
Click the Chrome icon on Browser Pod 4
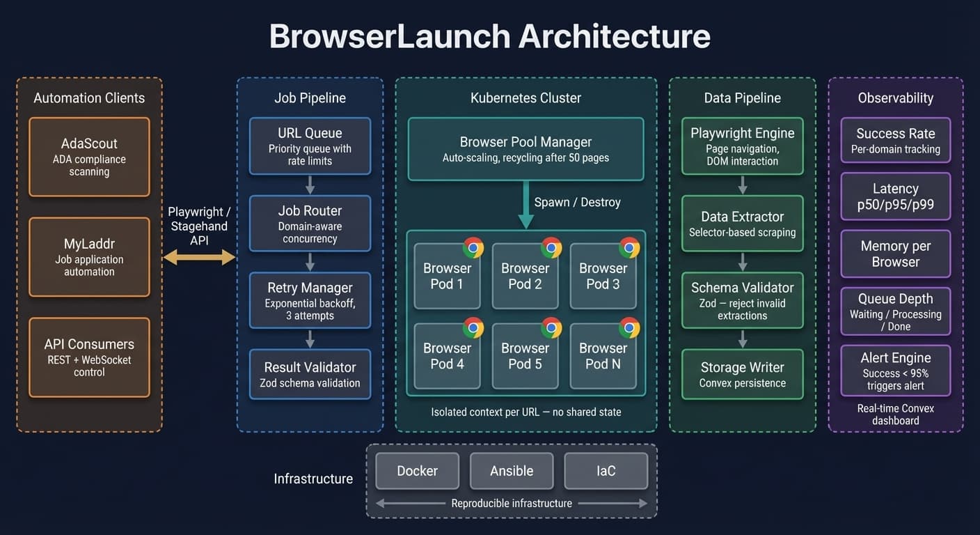pyautogui.click(x=473, y=327)
